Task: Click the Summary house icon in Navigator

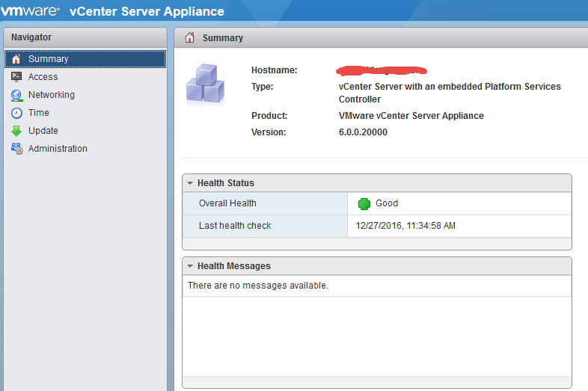Action: [x=16, y=59]
